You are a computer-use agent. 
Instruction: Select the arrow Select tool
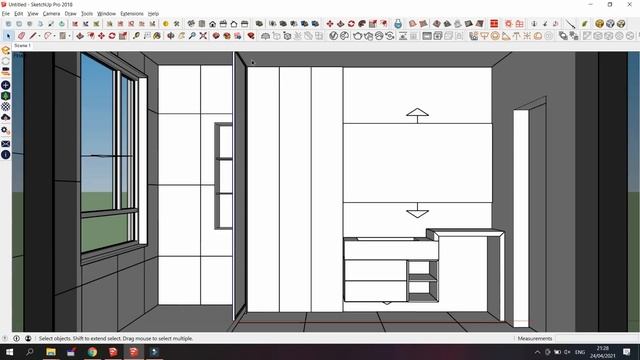(8, 36)
